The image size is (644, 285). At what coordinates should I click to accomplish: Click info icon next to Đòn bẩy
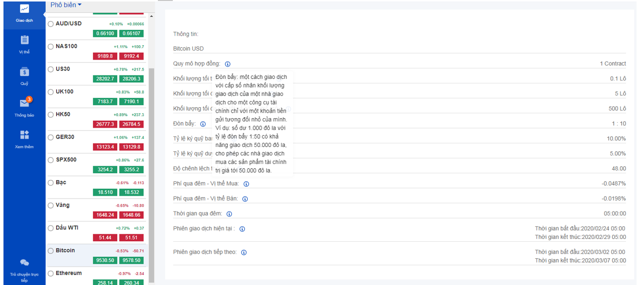203,124
